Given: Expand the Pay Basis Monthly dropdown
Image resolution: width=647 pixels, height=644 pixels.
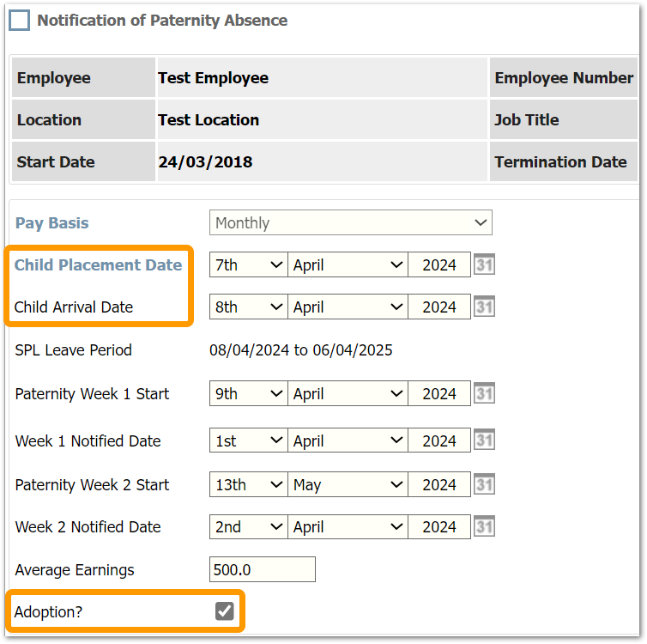Looking at the screenshot, I should pyautogui.click(x=350, y=223).
